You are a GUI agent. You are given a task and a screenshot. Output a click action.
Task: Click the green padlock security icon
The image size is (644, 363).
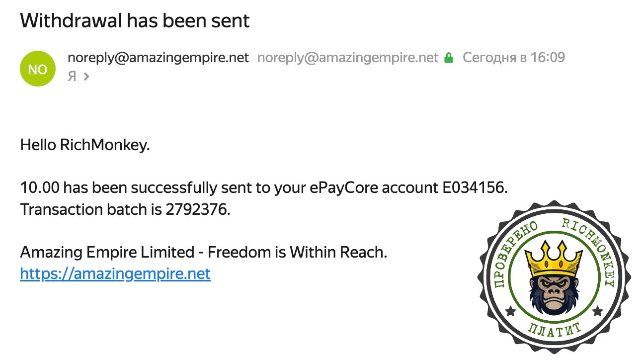(449, 58)
